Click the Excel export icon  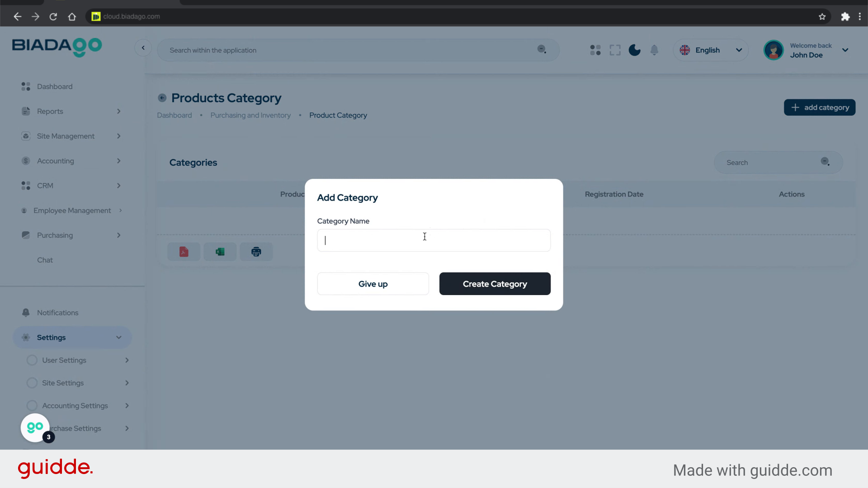point(220,252)
